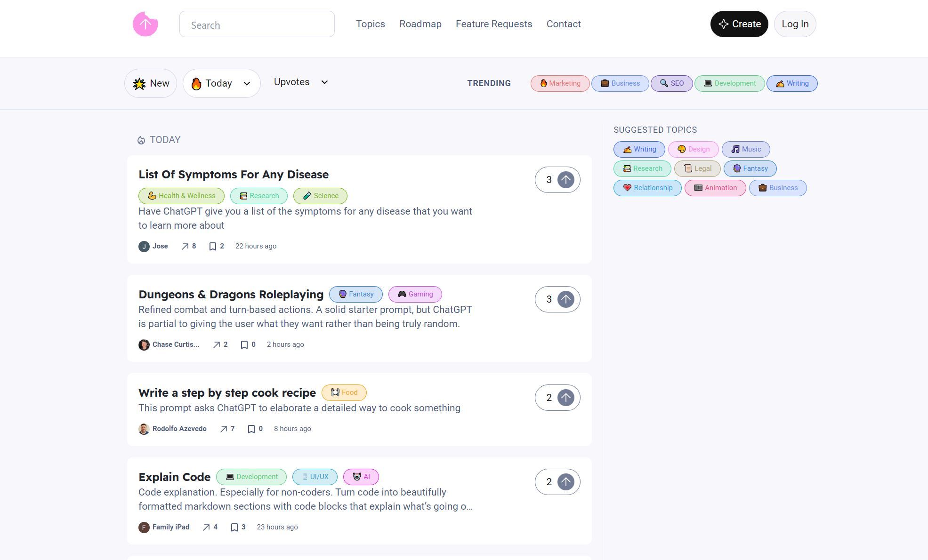The height and width of the screenshot is (560, 928).
Task: Click the search input field
Action: click(x=257, y=24)
